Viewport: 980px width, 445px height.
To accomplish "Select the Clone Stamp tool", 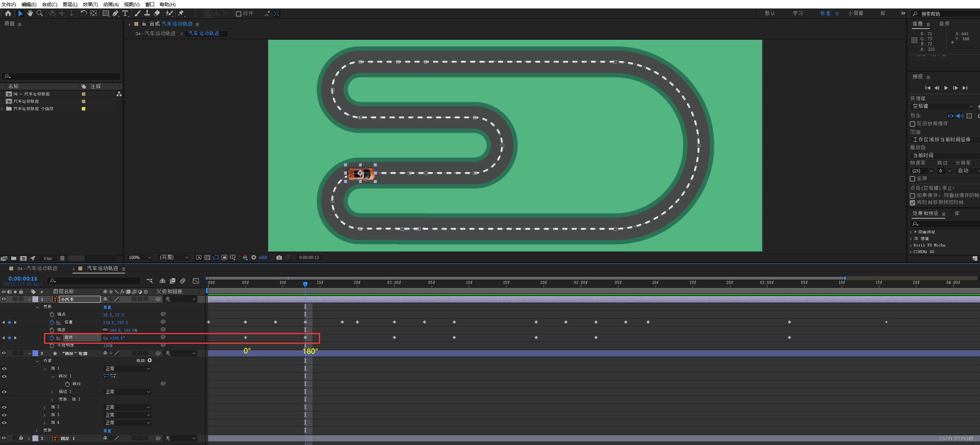I will (147, 14).
